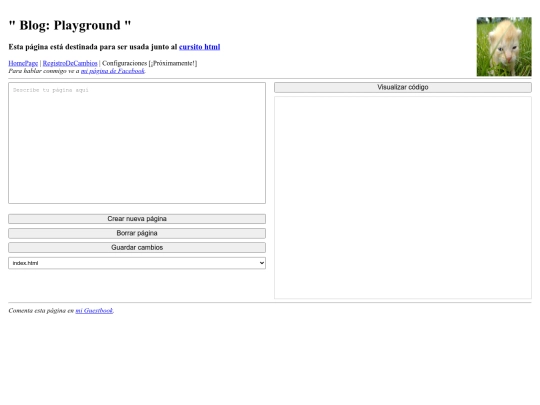Open the RegistroDeCambios link

coord(70,63)
